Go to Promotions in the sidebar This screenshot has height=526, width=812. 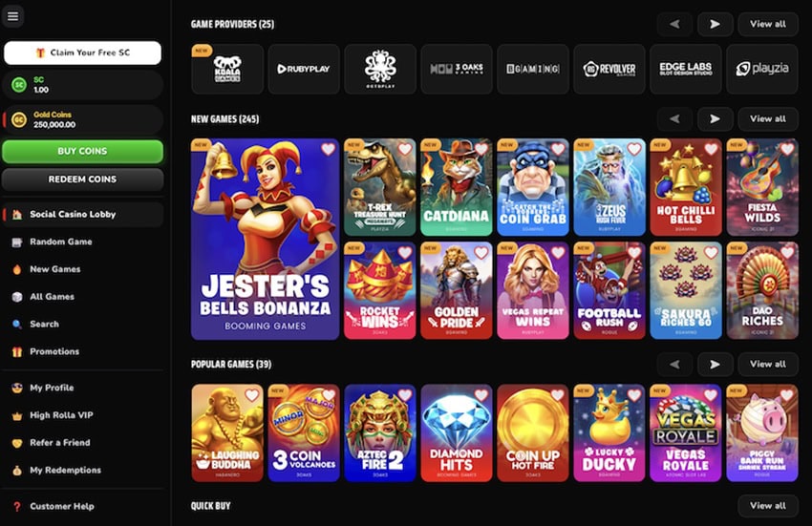(x=54, y=351)
